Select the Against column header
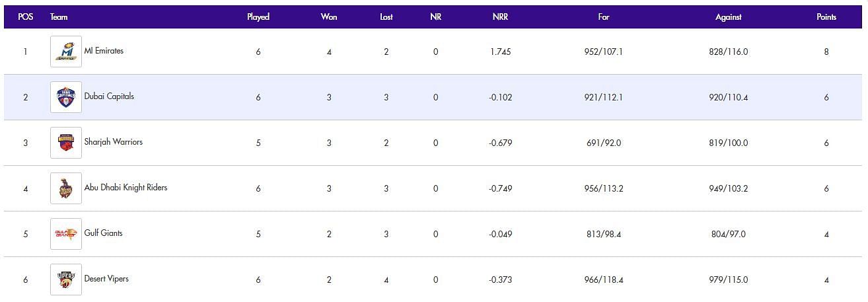The height and width of the screenshot is (302, 868). click(729, 17)
